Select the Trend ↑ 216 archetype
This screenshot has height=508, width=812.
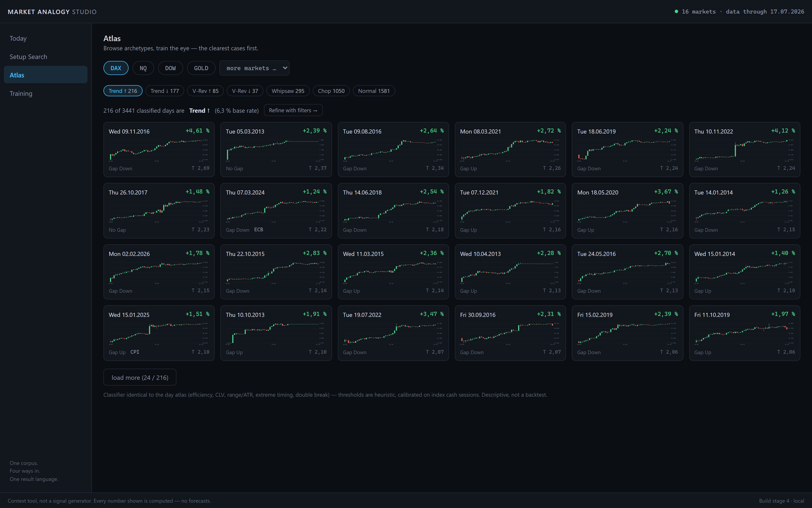click(x=123, y=91)
